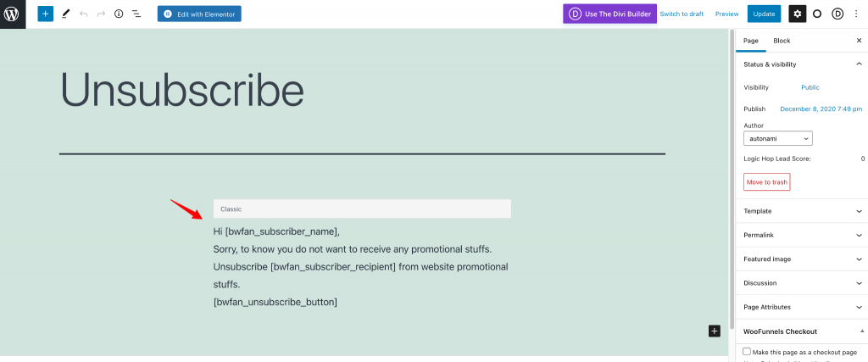
Task: Click the Move to trash button
Action: (766, 182)
